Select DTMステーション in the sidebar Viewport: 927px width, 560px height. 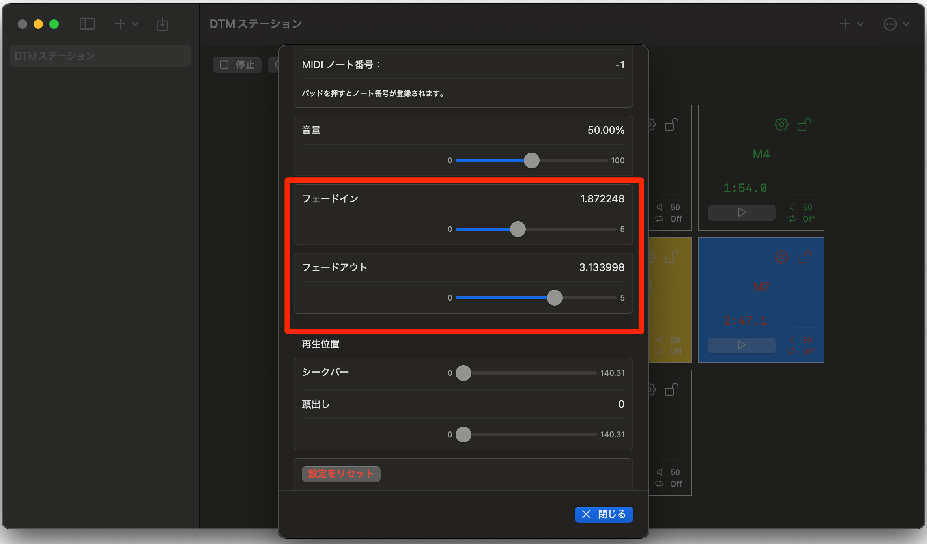coord(101,56)
